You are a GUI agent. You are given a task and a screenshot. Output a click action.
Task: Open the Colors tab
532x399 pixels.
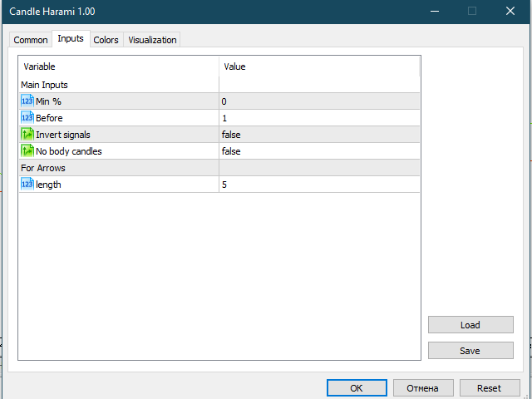click(x=106, y=40)
